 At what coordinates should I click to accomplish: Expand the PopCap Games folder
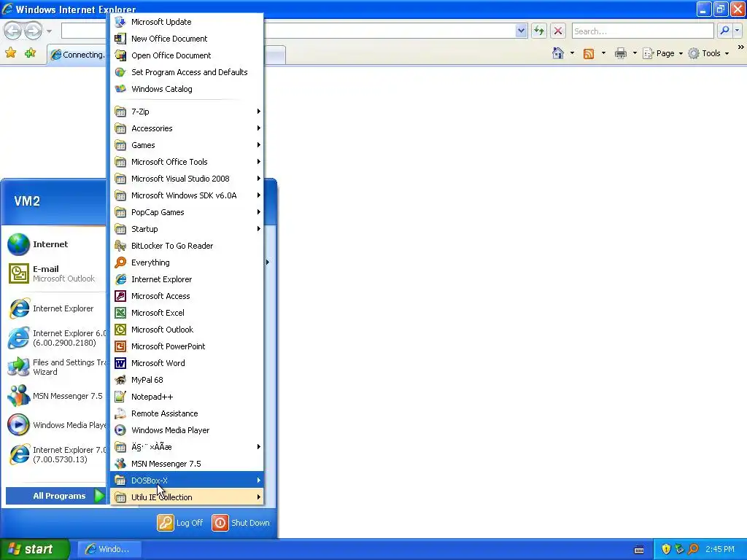pyautogui.click(x=186, y=212)
